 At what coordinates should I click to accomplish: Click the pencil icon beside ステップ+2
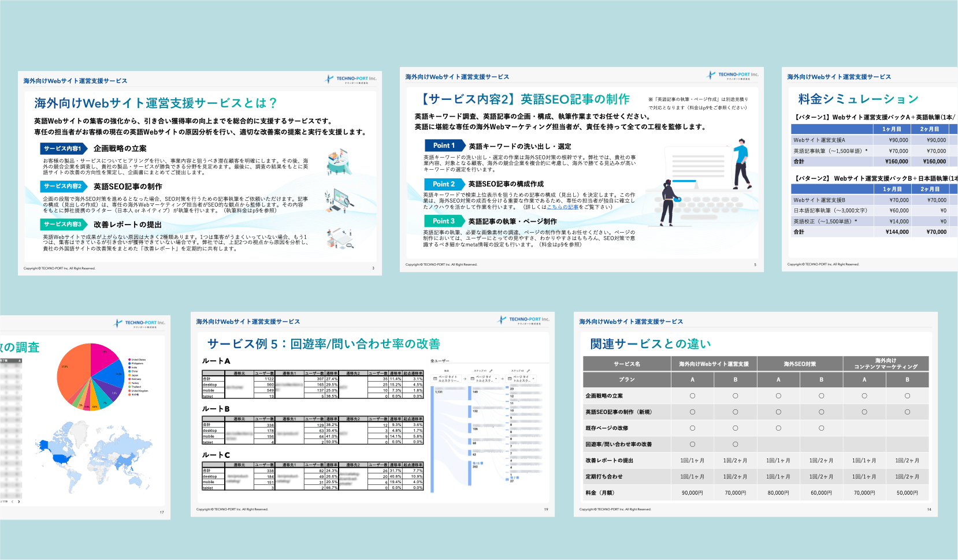tap(528, 371)
